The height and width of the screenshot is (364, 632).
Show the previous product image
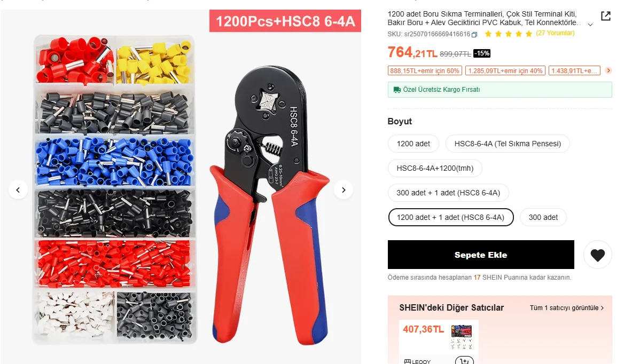[18, 189]
